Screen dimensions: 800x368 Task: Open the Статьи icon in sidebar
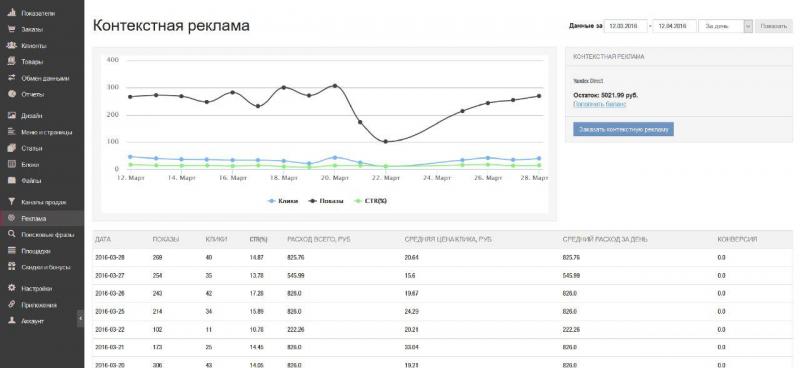[x=11, y=148]
